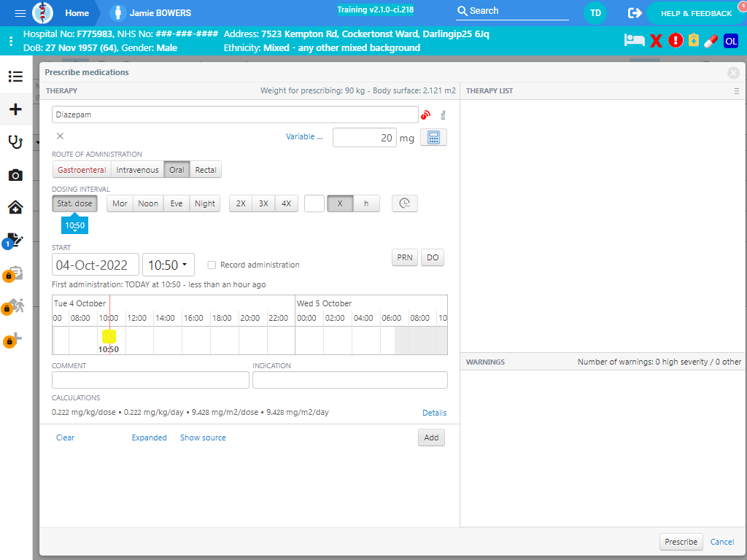Click the red X icon in patient banner
Viewport: 747px width, 560px height.
point(656,41)
